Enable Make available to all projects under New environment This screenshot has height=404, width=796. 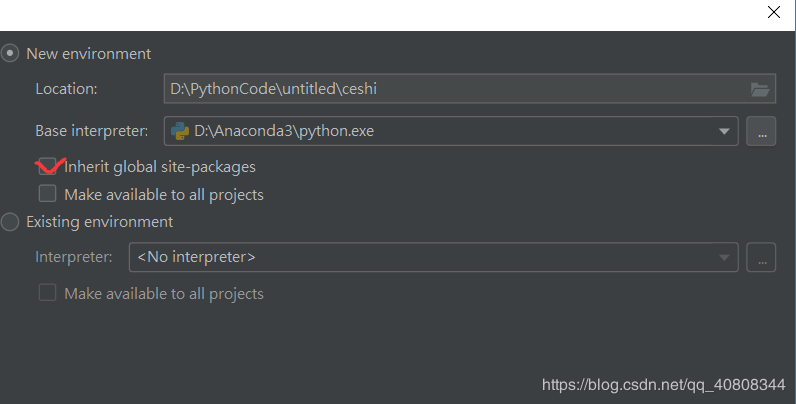(47, 194)
